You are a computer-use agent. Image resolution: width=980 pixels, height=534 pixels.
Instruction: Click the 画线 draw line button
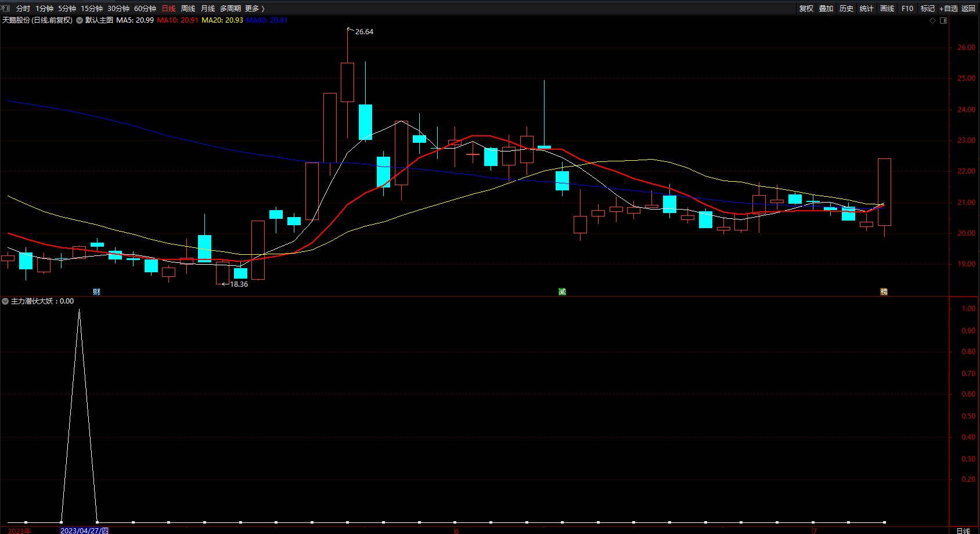(x=887, y=8)
